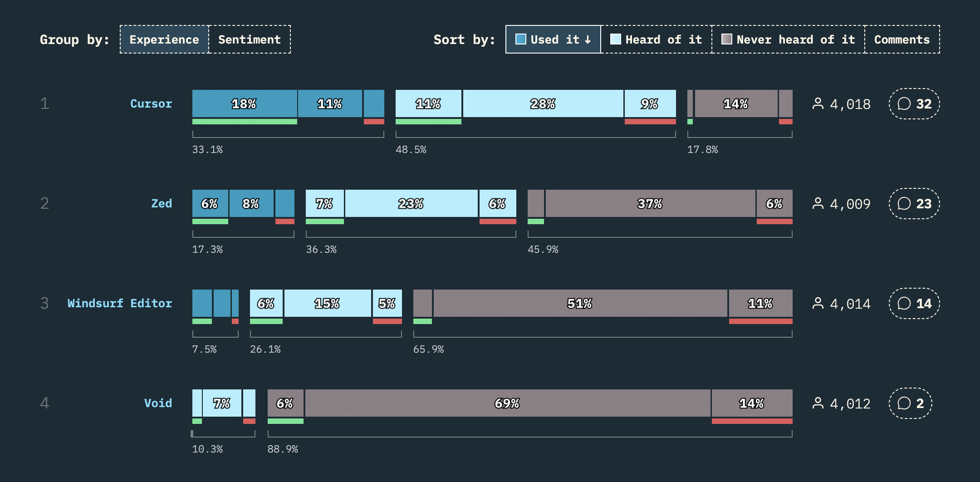Viewport: 980px width, 482px height.
Task: Select Zed's 8% used-it segment
Action: click(x=251, y=204)
